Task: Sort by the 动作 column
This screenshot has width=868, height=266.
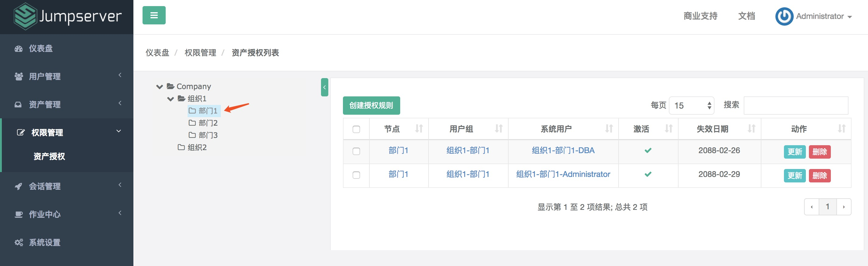Action: tap(806, 129)
